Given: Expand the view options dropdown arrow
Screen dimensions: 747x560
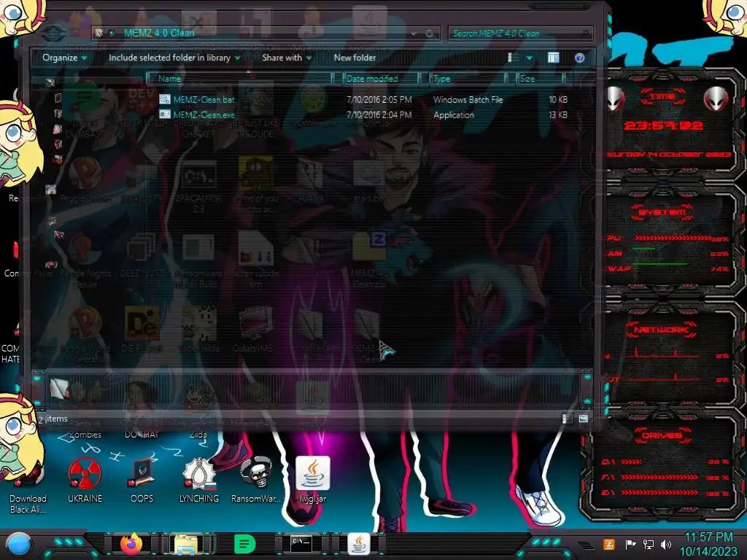Looking at the screenshot, I should (529, 58).
